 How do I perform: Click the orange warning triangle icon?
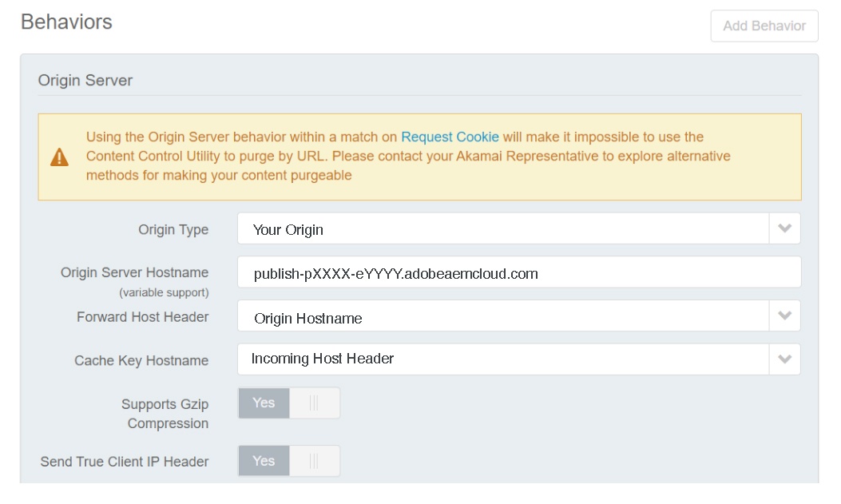coord(60,157)
